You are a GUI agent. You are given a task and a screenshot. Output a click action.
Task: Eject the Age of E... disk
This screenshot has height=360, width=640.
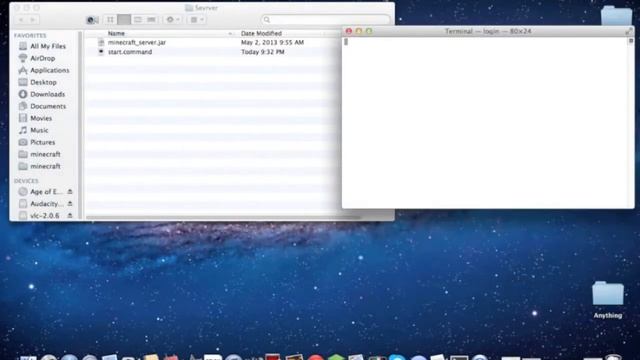point(70,191)
